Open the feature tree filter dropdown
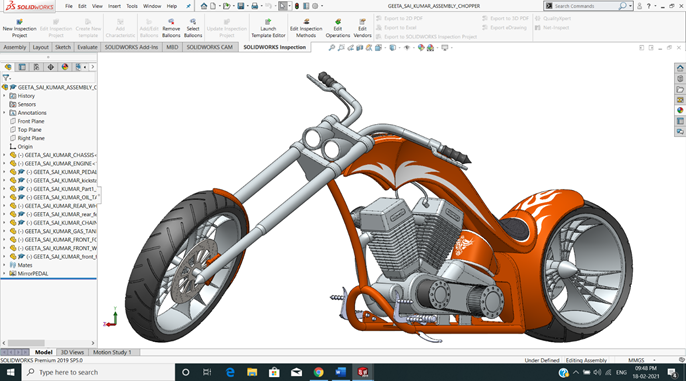 pos(7,77)
